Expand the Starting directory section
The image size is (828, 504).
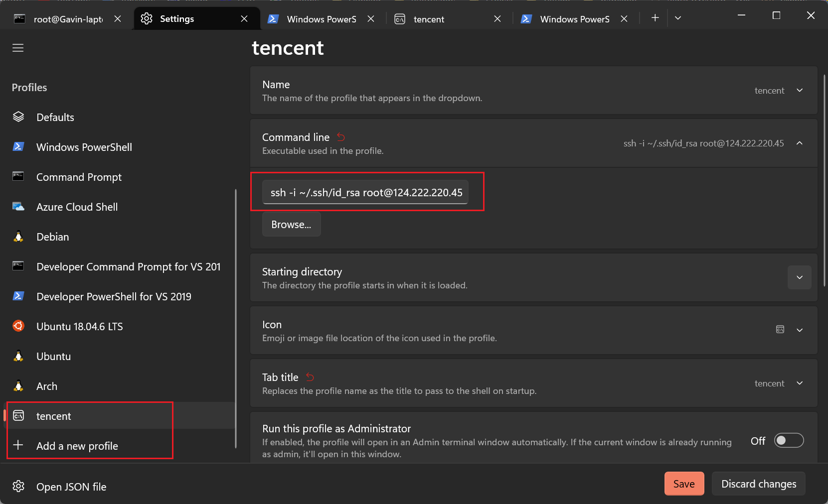(799, 277)
